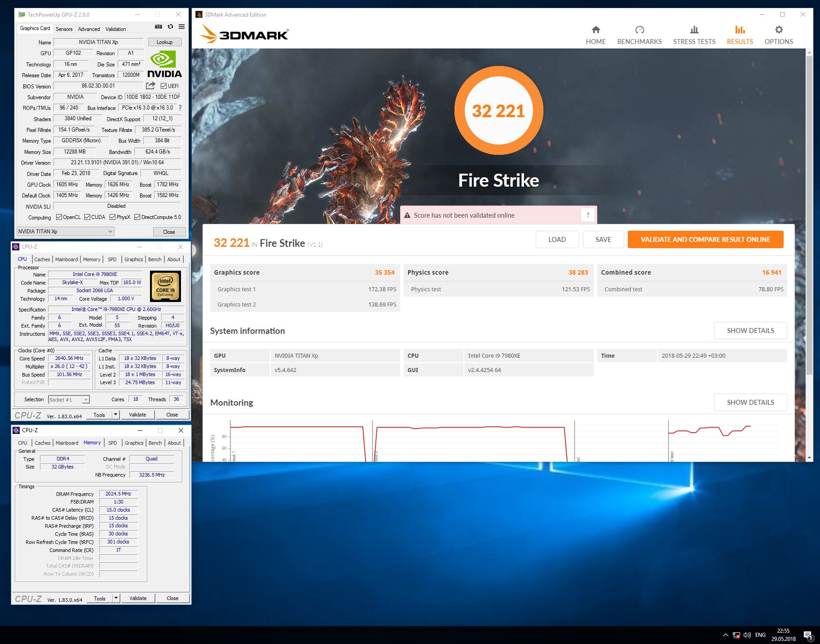Click the ENG language indicator
820x644 pixels.
[760, 635]
